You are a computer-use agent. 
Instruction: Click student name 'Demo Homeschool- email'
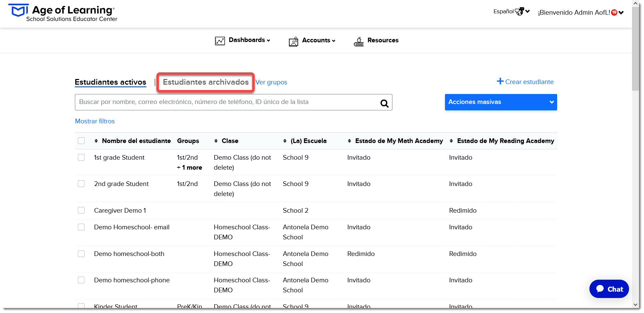(132, 227)
